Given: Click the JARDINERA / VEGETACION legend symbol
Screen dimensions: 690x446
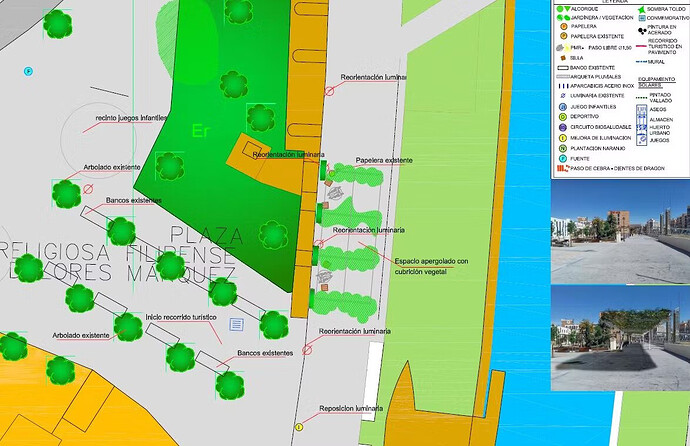Looking at the screenshot, I should [563, 18].
